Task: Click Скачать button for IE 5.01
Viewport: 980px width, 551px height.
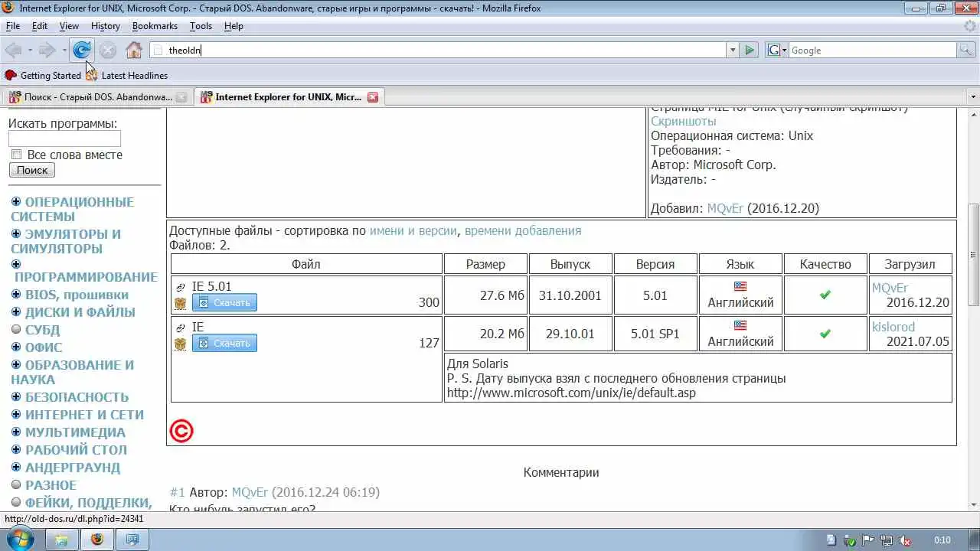Action: point(224,303)
